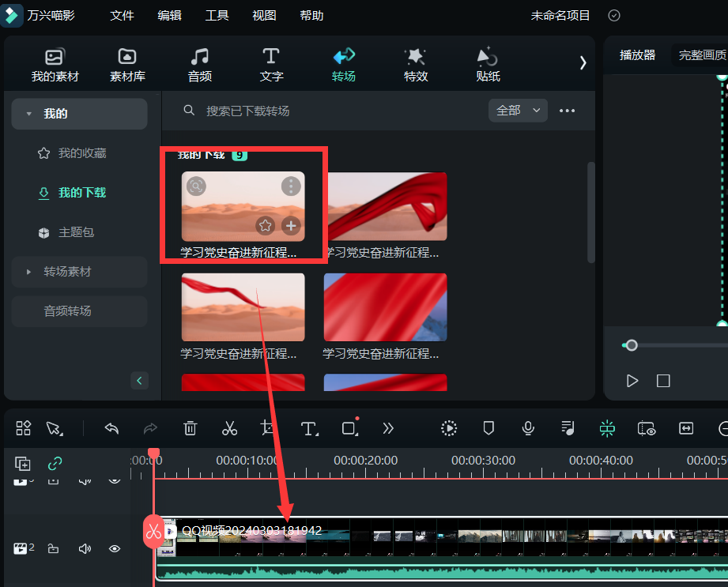Add first transition with plus icon

tap(291, 225)
